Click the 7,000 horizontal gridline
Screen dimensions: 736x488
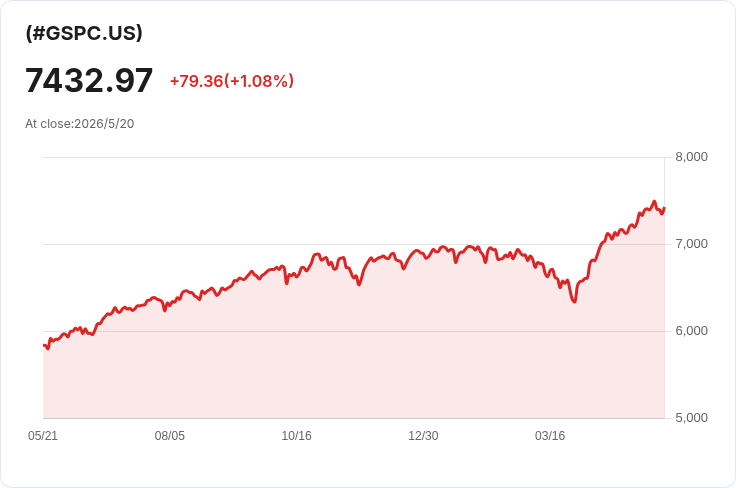tap(354, 244)
